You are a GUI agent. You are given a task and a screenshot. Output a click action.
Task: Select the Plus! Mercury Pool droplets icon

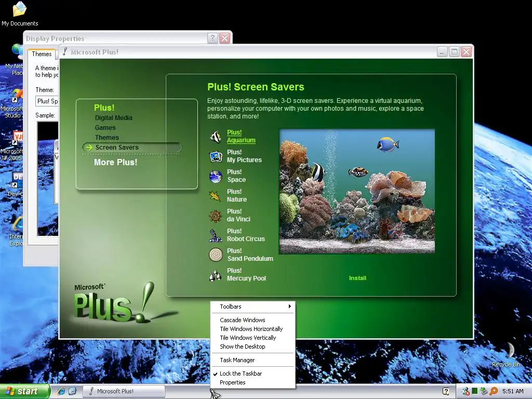(x=216, y=274)
